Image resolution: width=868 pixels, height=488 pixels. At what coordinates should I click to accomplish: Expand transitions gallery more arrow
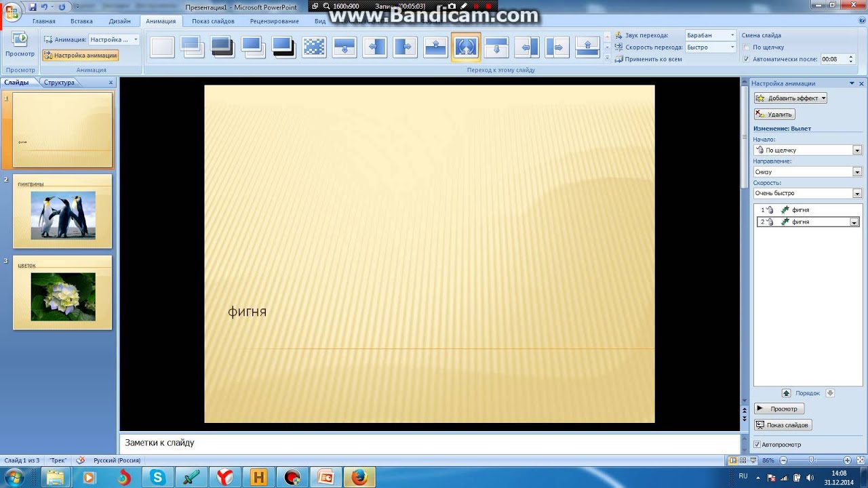(x=607, y=58)
